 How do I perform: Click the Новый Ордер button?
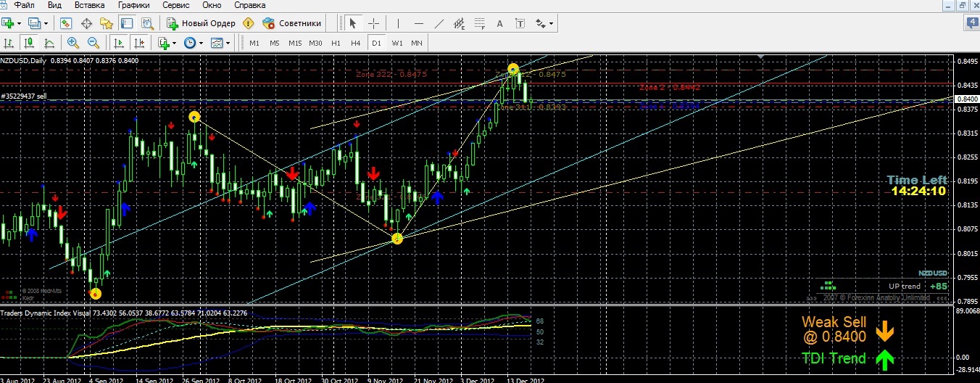click(201, 23)
